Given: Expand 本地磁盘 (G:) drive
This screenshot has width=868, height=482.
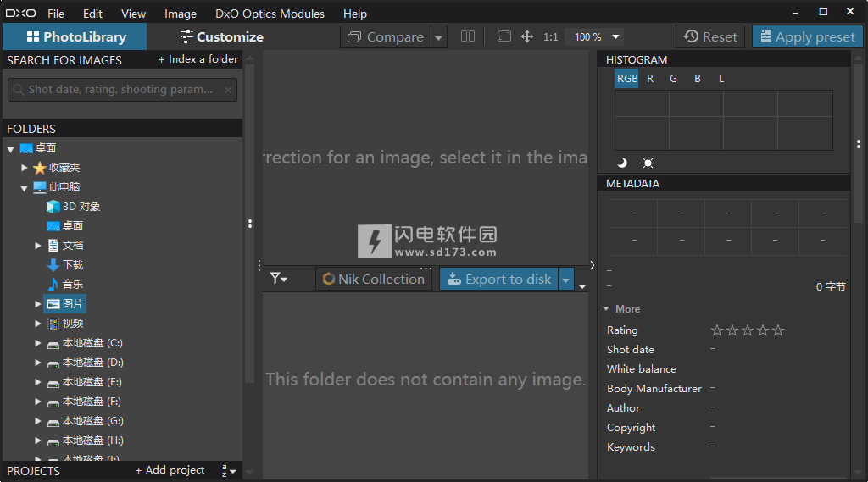Looking at the screenshot, I should pos(37,421).
